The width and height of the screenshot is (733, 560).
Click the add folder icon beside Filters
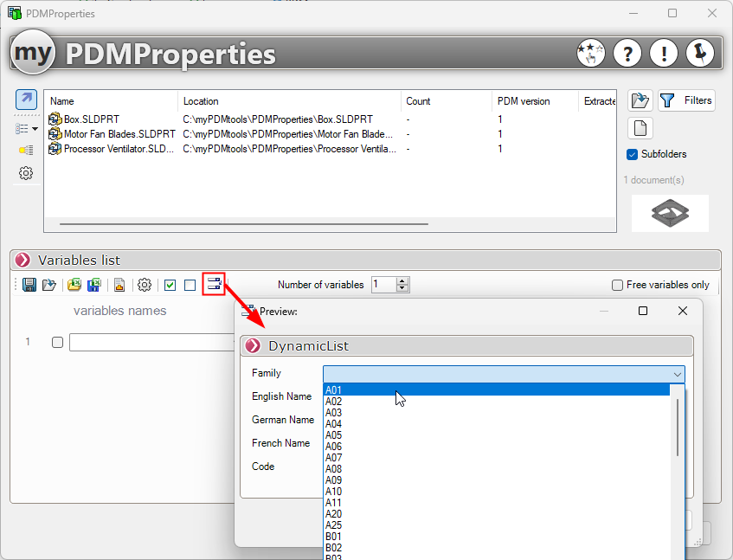pyautogui.click(x=640, y=100)
